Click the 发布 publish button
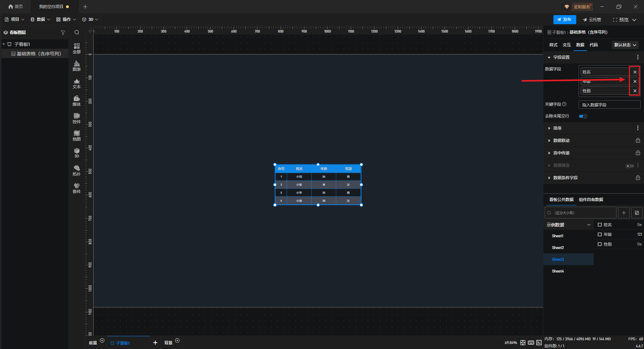Viewport: 644px width, 349px height. click(565, 20)
